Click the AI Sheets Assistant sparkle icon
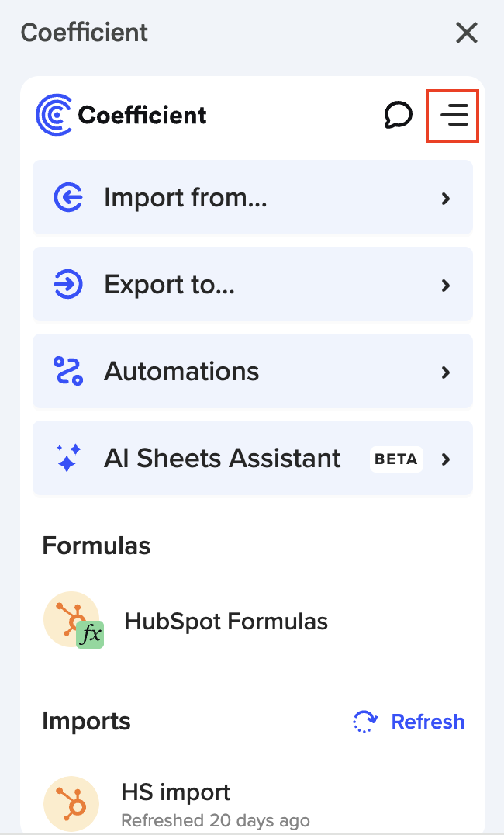 [68, 459]
